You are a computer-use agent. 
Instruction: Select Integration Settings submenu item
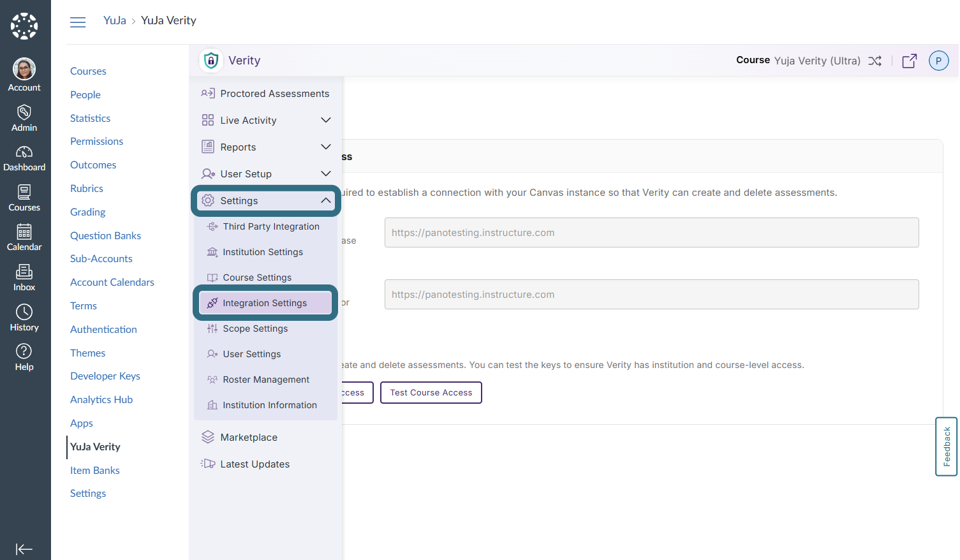[265, 303]
